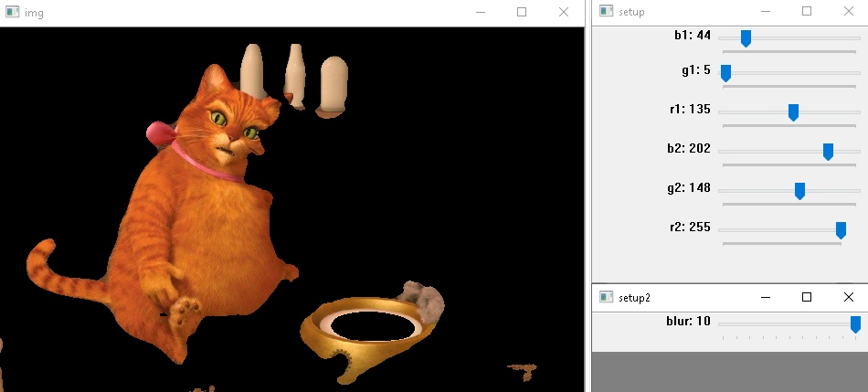This screenshot has height=392, width=868.
Task: Click the 'r1: 135' label
Action: (x=690, y=109)
